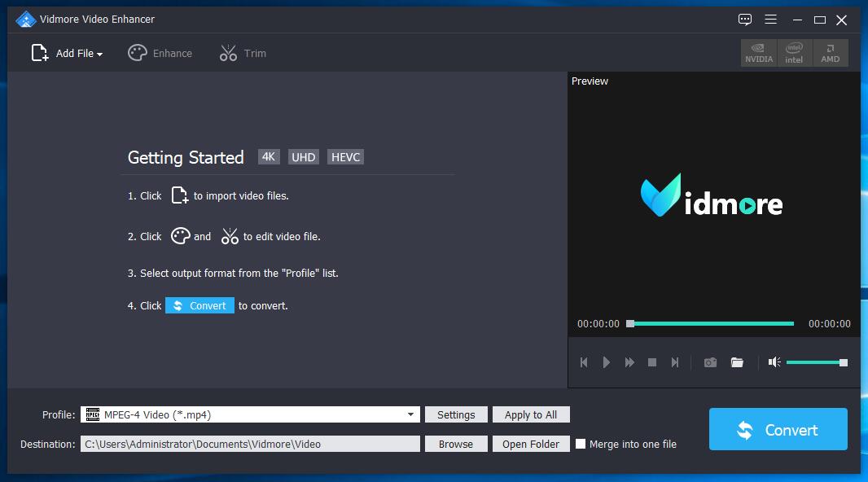Click the Preview panel label

590,81
